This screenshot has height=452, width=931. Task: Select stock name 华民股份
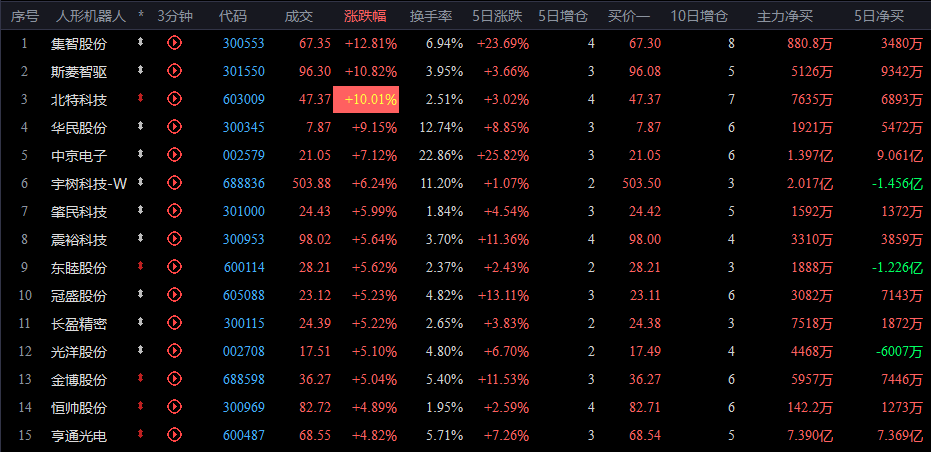80,128
